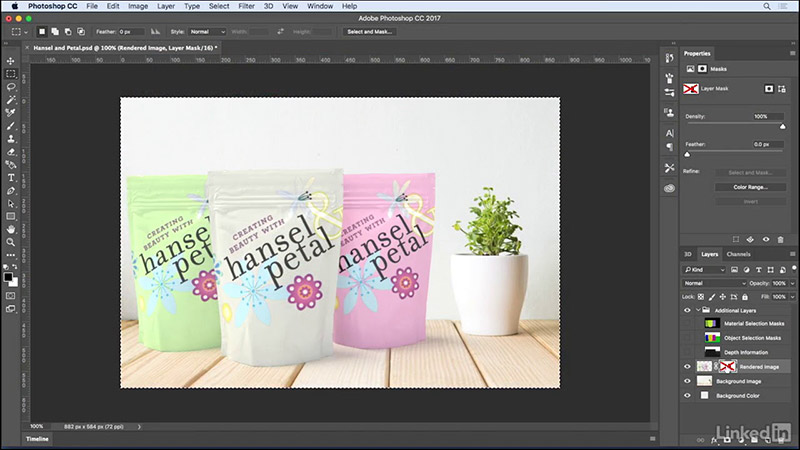The image size is (800, 450).
Task: Show the Material Selection Masks layer
Action: tap(687, 323)
